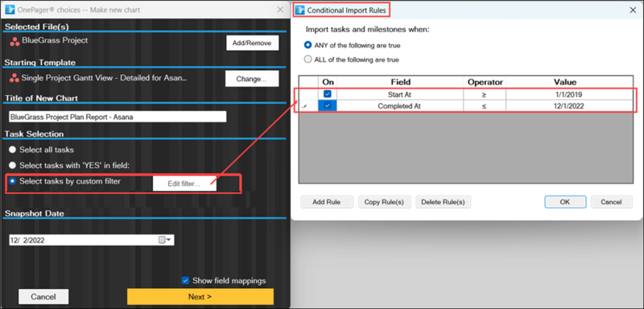Click the yellow Next > button
644x309 pixels.
coord(200,297)
